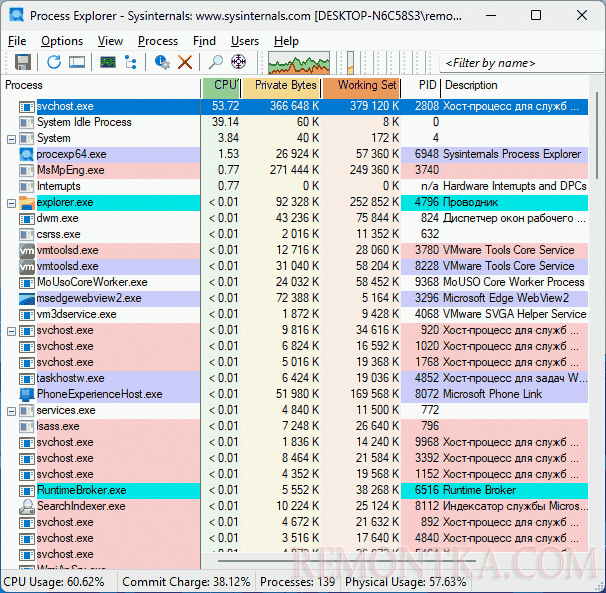The height and width of the screenshot is (593, 606).
Task: Click the CPU usage mini graph in toolbar
Action: point(298,62)
